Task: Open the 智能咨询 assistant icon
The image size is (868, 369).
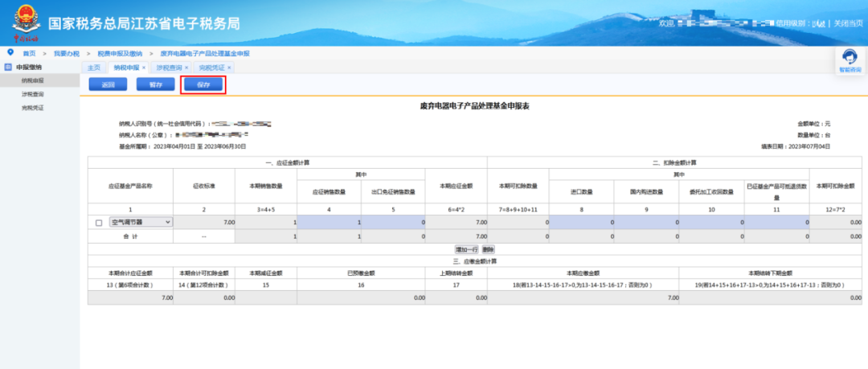Action: click(850, 58)
